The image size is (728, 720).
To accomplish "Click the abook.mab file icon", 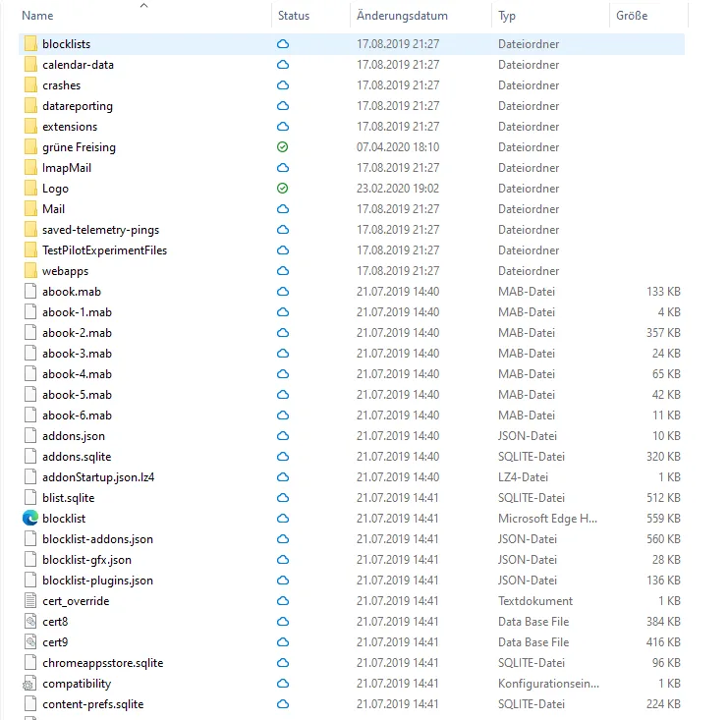I will coord(30,292).
